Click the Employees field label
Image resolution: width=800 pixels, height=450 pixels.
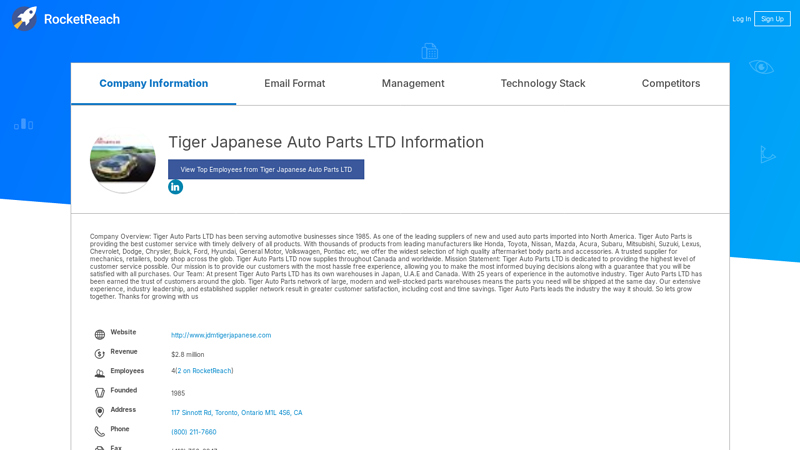click(x=127, y=371)
